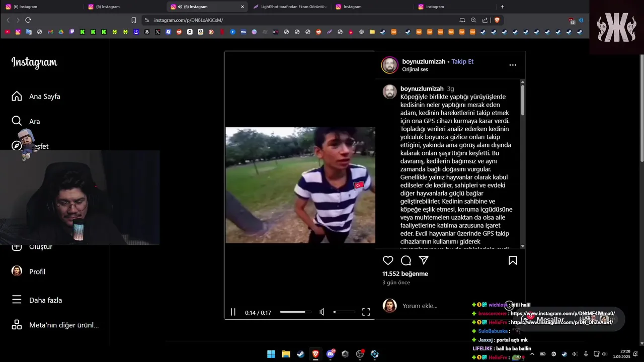Expand hidden system tray icons
The image size is (644, 362).
(x=532, y=354)
